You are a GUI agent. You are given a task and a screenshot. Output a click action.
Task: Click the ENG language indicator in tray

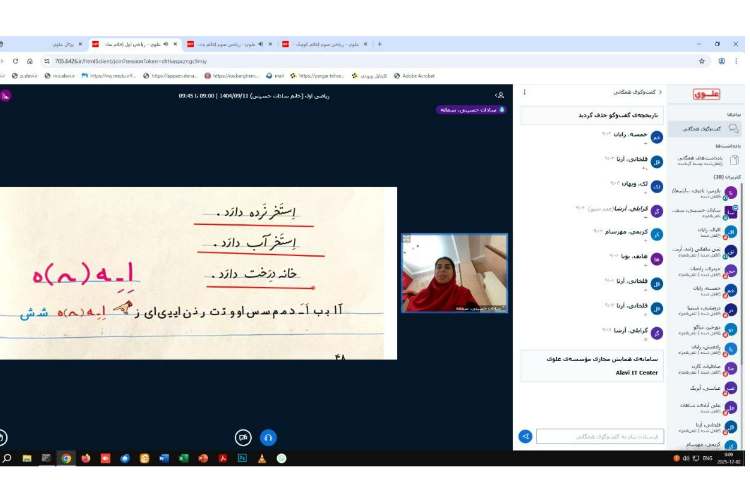(707, 458)
